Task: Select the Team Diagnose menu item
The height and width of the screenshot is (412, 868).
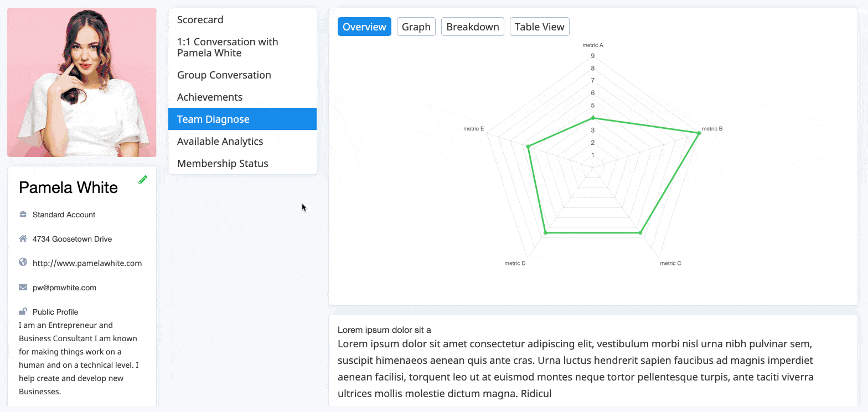Action: [x=242, y=119]
